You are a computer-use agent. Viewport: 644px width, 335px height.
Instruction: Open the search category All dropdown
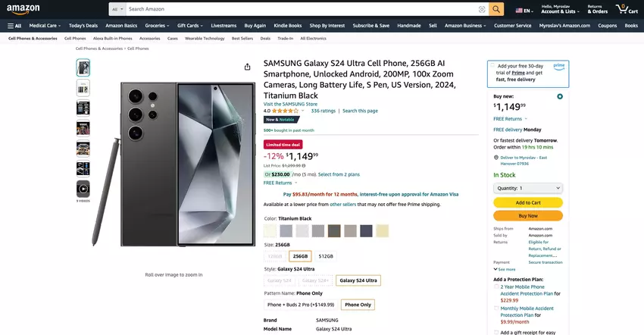117,9
